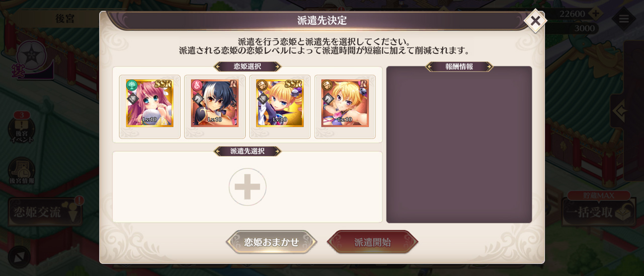Image resolution: width=644 pixels, height=276 pixels.
Task: Close the 派遣先決定 dialog
Action: pyautogui.click(x=535, y=21)
